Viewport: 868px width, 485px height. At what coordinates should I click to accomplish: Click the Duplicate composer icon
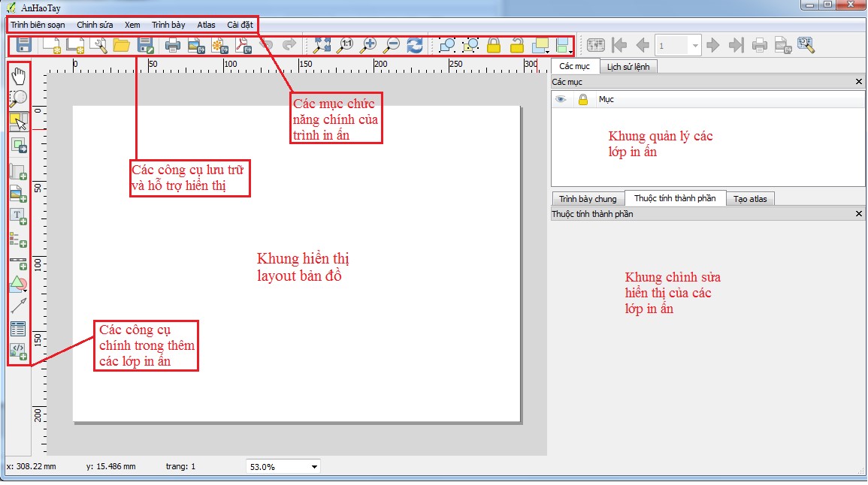(74, 45)
